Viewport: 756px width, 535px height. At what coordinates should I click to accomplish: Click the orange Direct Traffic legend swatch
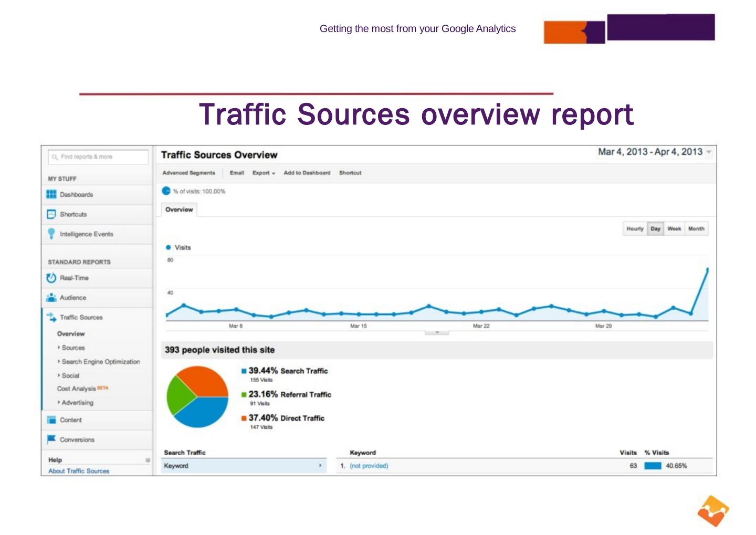click(244, 418)
